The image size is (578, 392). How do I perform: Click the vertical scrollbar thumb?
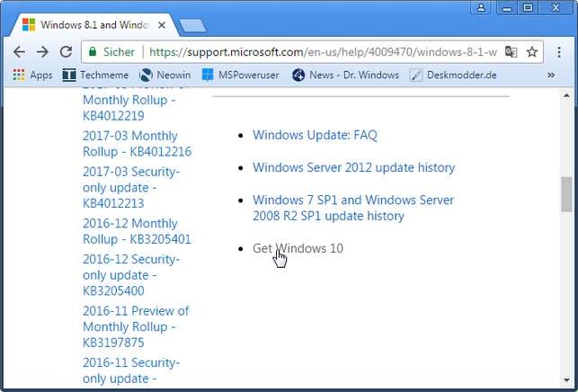tap(566, 194)
